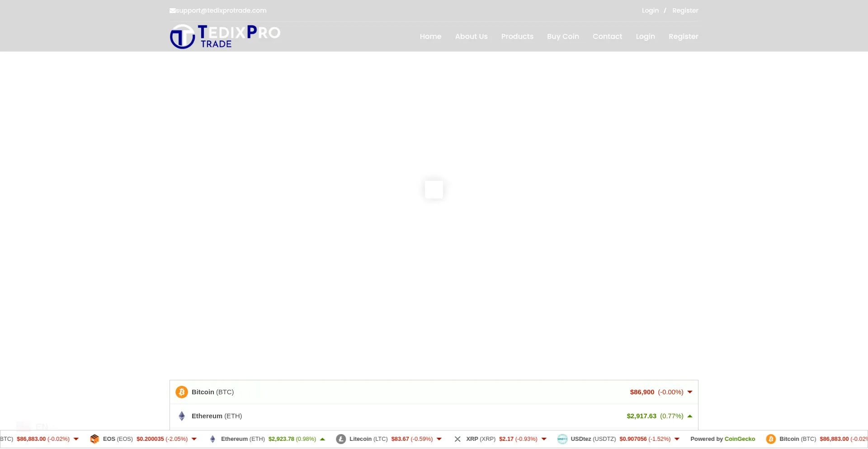Click the Litecoin icon in the ticker

pos(341,439)
